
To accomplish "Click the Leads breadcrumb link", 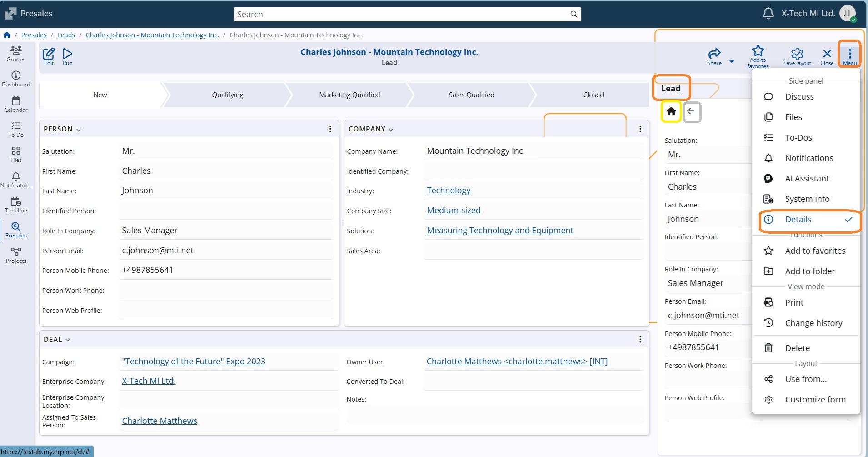I will click(x=66, y=35).
